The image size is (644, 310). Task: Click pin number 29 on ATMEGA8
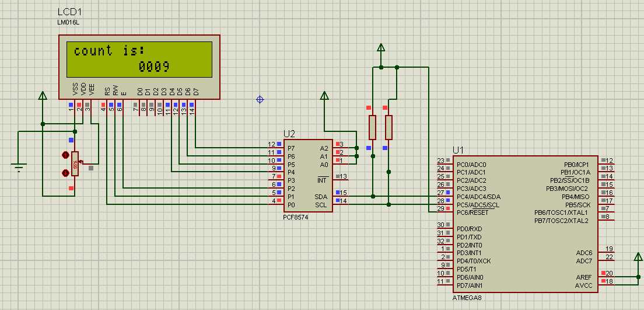coord(440,209)
